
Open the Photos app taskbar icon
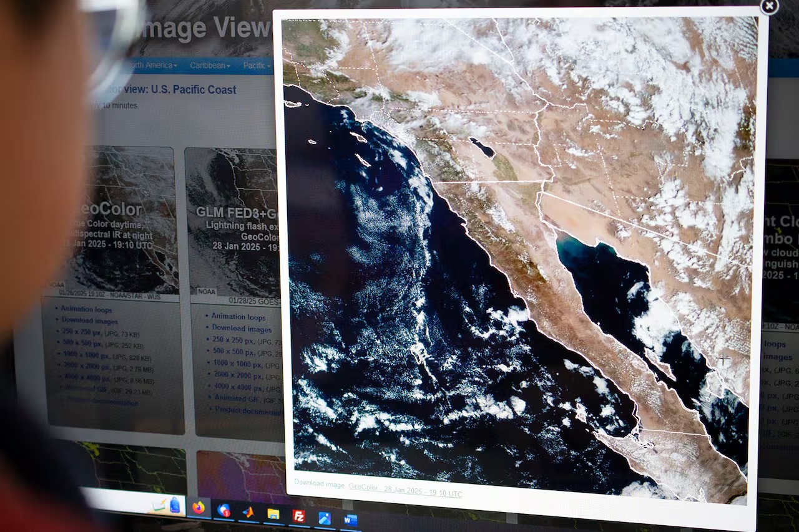click(x=325, y=518)
